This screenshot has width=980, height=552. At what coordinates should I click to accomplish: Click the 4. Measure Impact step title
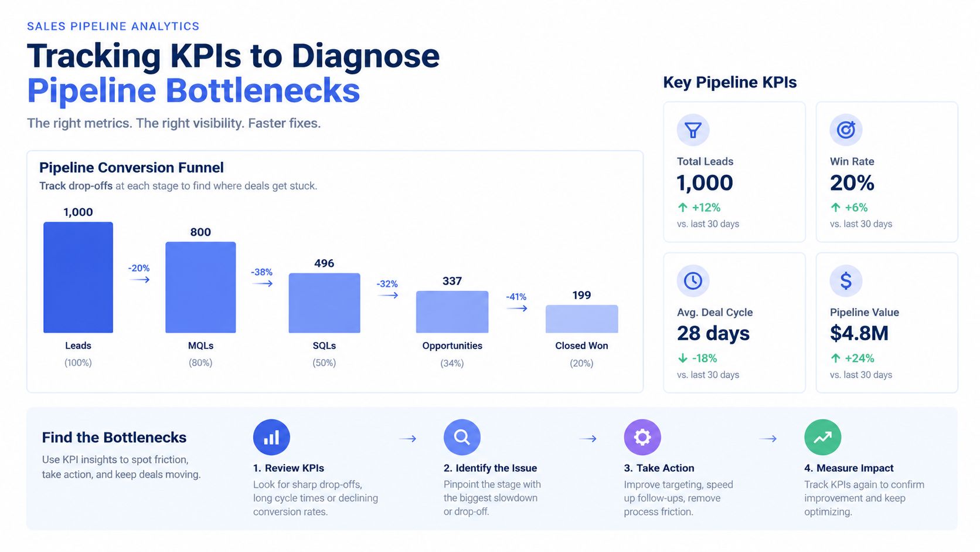849,468
